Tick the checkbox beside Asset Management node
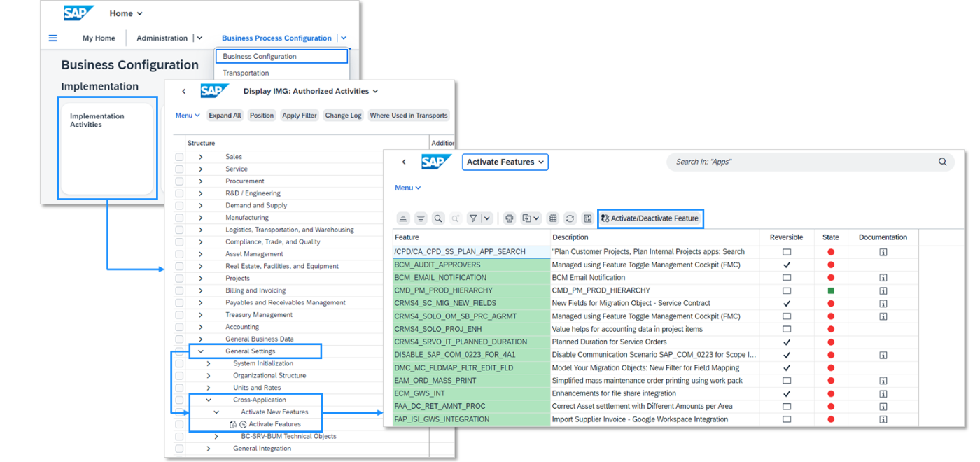Image resolution: width=980 pixels, height=462 pixels. coord(179,254)
